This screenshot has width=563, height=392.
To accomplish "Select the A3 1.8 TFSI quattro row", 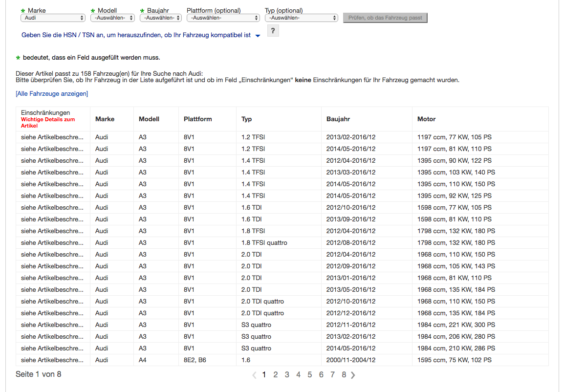I will (264, 243).
